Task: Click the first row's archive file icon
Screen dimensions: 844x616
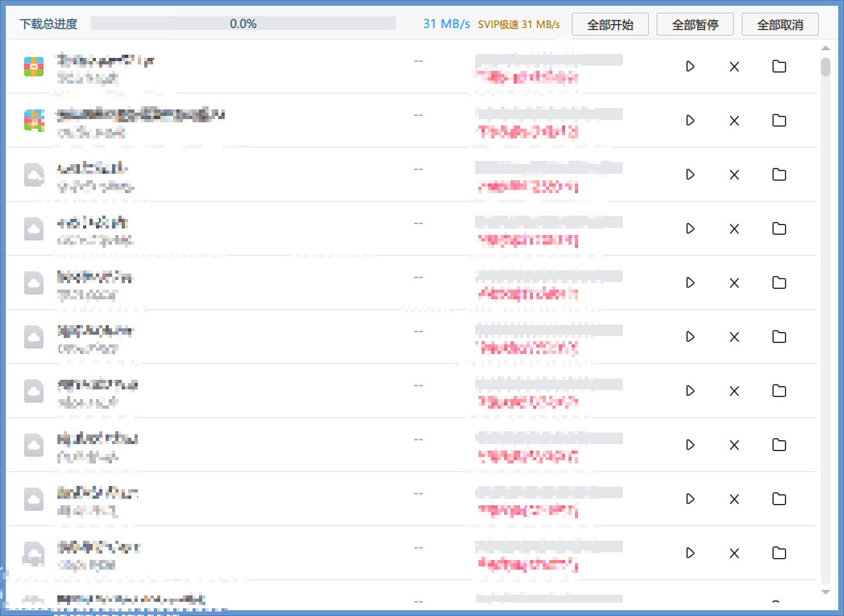Action: 34,66
